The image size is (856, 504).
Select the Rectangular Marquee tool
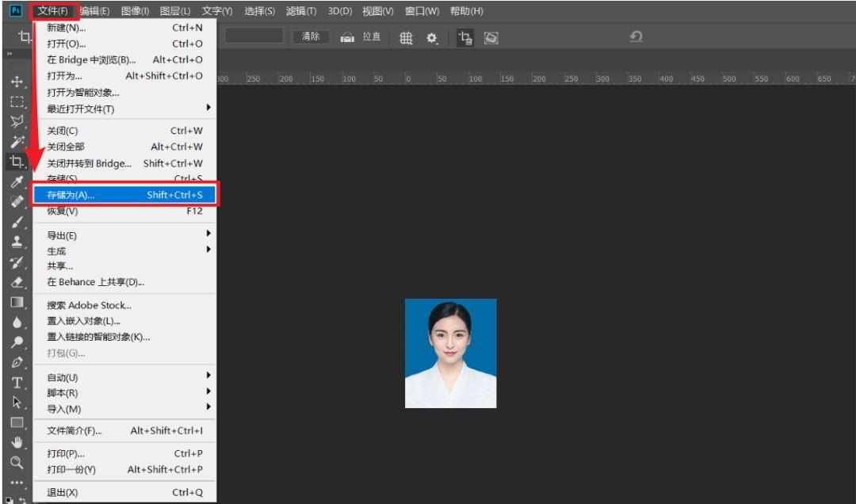tap(17, 102)
